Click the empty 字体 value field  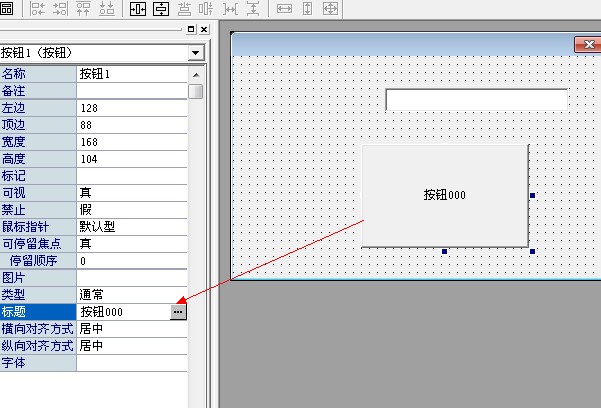(x=131, y=362)
